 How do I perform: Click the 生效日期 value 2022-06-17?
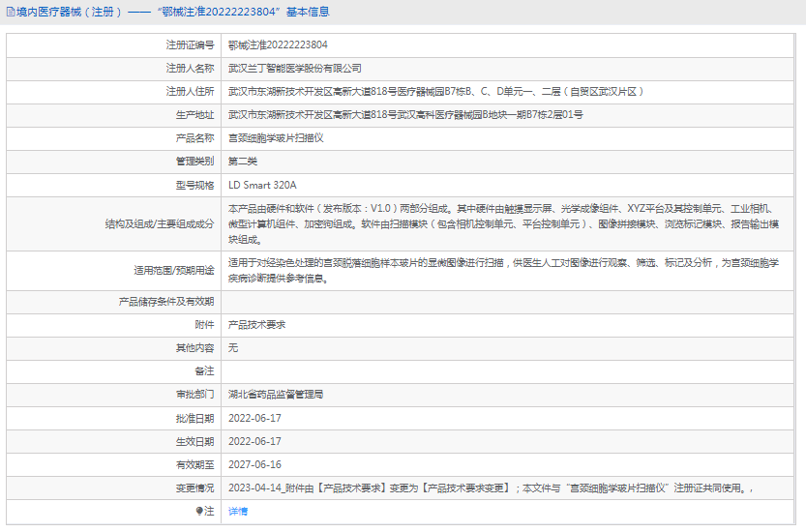pos(254,441)
